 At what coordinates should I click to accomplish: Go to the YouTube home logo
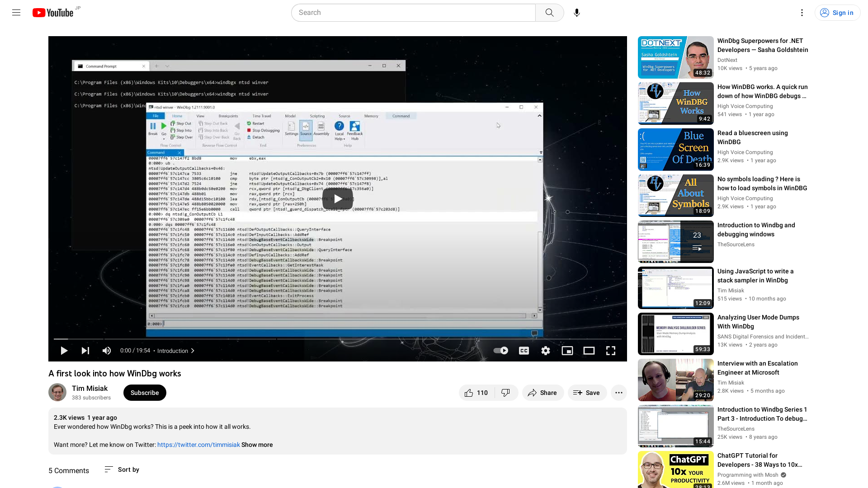53,13
